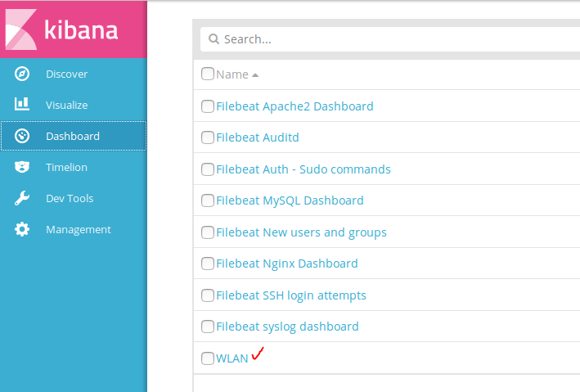580x392 pixels.
Task: Check the Filebeat Nginx Dashboard checkbox
Action: [x=208, y=264]
